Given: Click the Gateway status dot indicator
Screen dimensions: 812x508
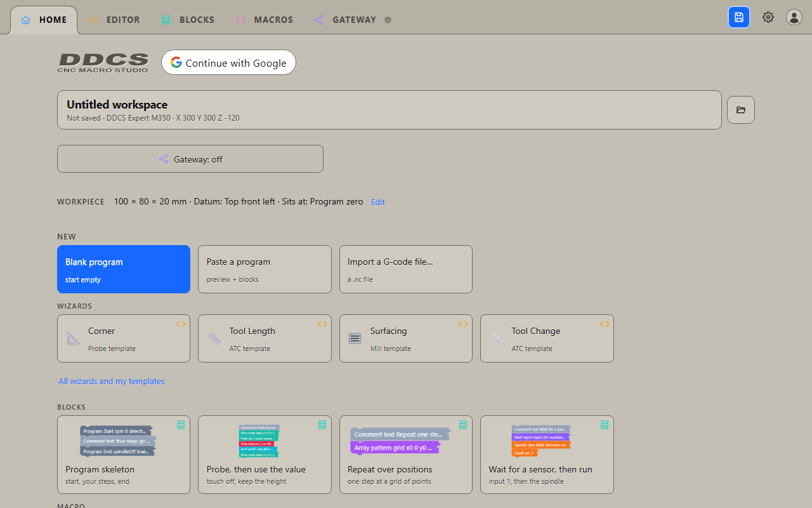Looking at the screenshot, I should 388,20.
